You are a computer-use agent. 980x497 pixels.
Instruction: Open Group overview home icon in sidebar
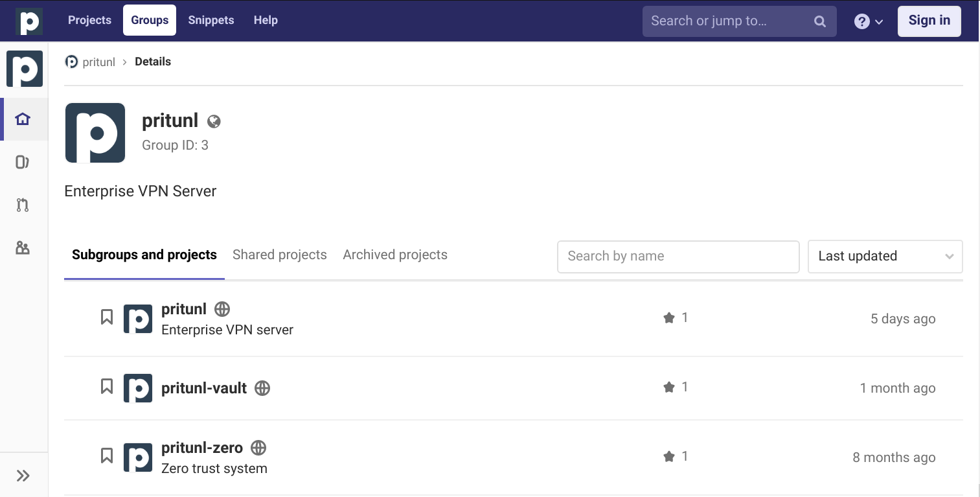(23, 119)
